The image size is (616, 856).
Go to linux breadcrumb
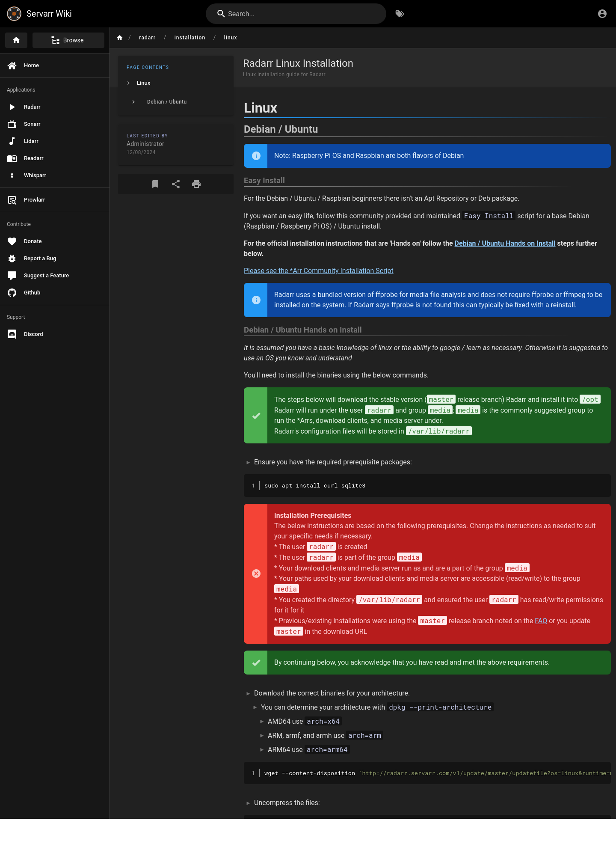(x=230, y=38)
